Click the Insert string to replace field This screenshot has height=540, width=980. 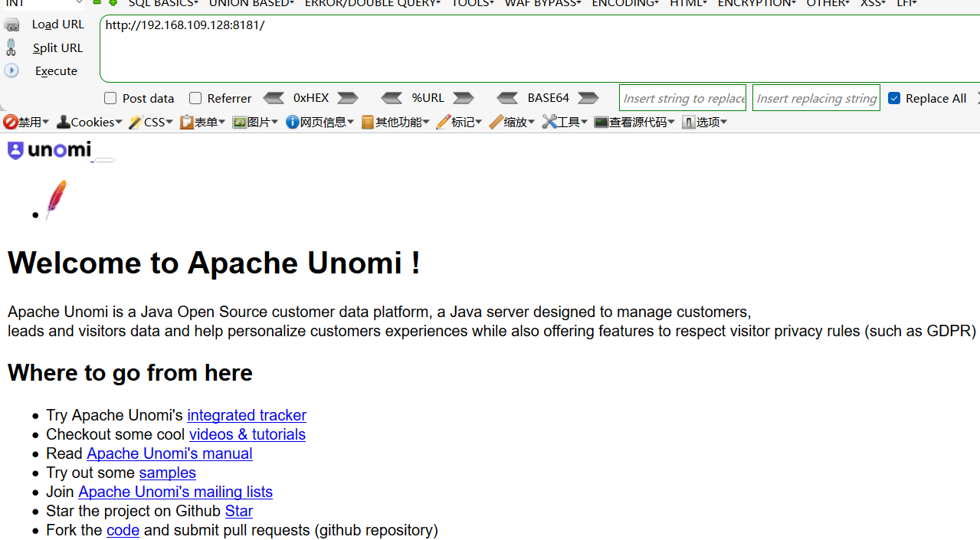coord(683,98)
